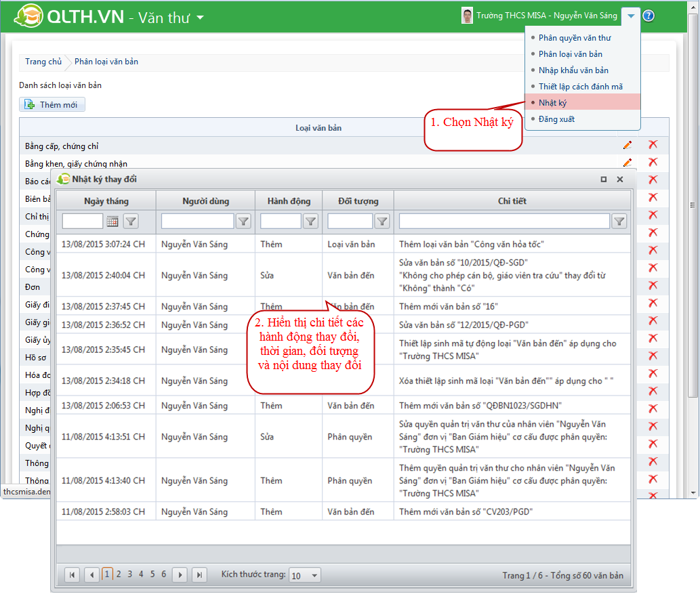700x594 pixels.
Task: Click 'Loại văn bản' cell in 3:07:24 row
Action: tap(351, 245)
